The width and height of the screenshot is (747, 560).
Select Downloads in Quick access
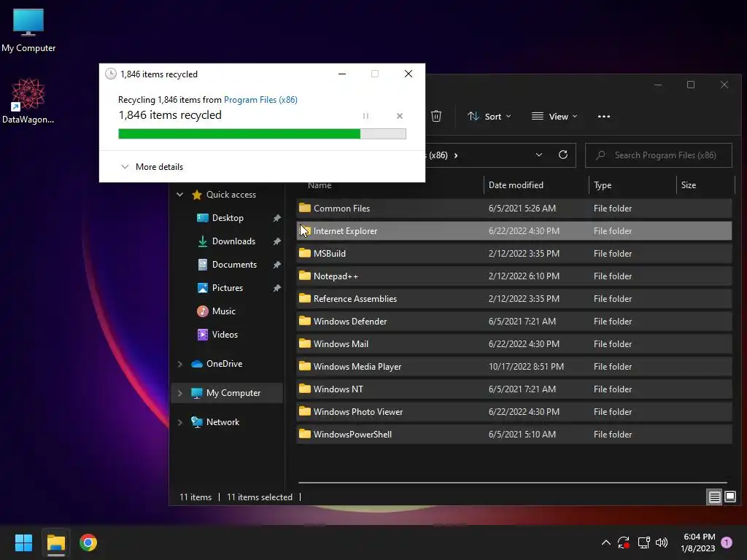233,241
